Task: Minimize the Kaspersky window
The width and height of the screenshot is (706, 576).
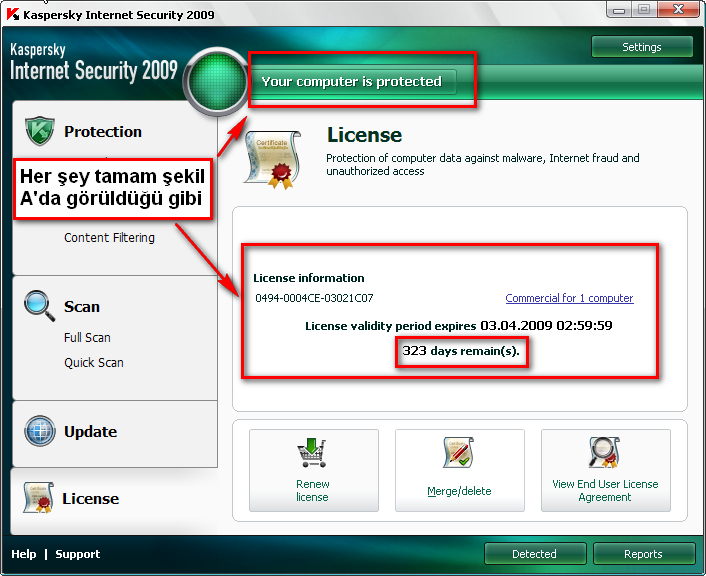Action: pos(619,9)
